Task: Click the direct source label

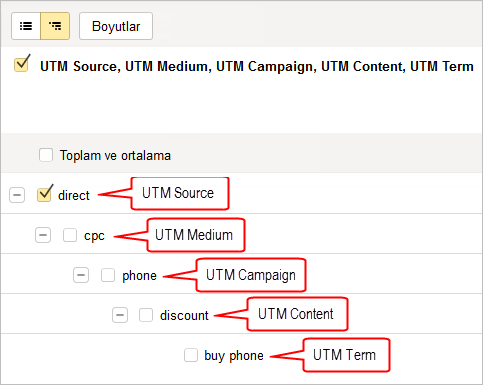Action: [x=74, y=195]
